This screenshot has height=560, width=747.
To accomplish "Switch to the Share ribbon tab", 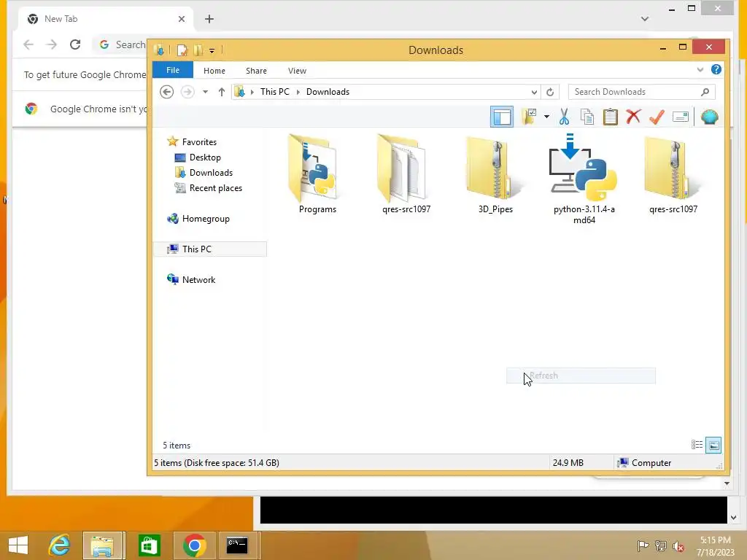I will [x=256, y=71].
